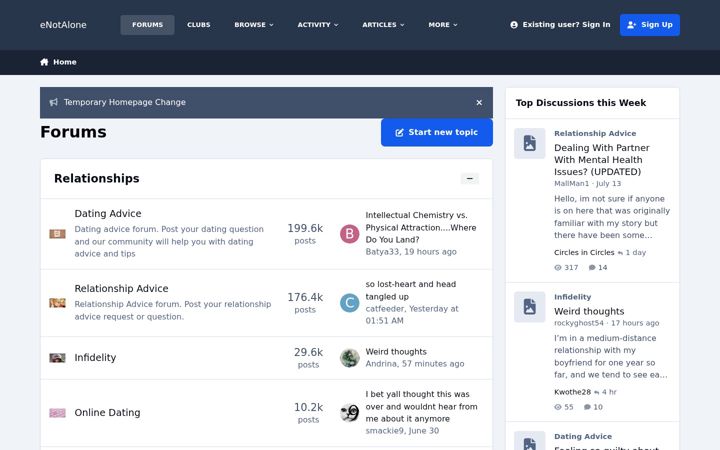Click Temporary Homepage Change announcement text

124,102
